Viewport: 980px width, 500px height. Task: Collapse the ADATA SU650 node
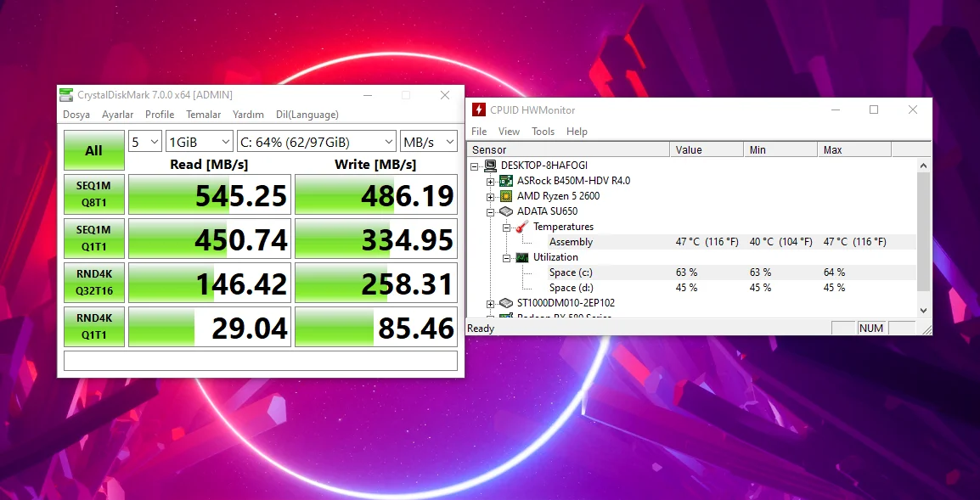point(491,212)
